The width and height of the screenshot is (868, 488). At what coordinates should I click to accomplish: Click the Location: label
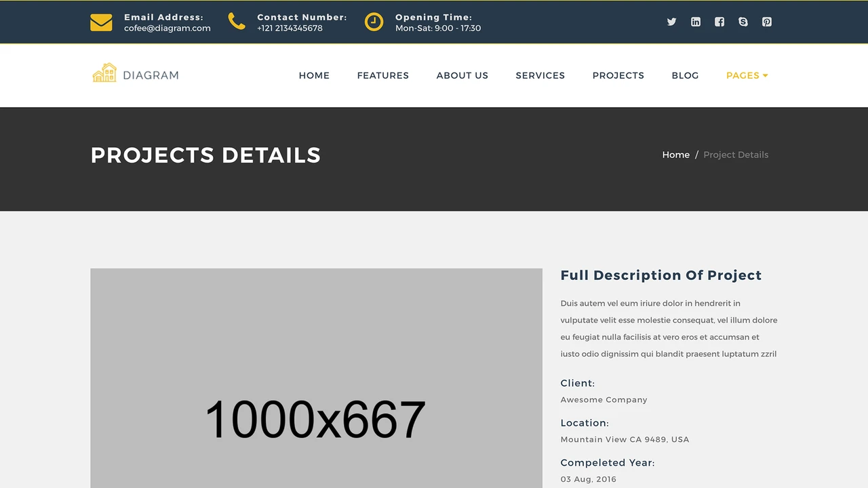click(x=585, y=423)
